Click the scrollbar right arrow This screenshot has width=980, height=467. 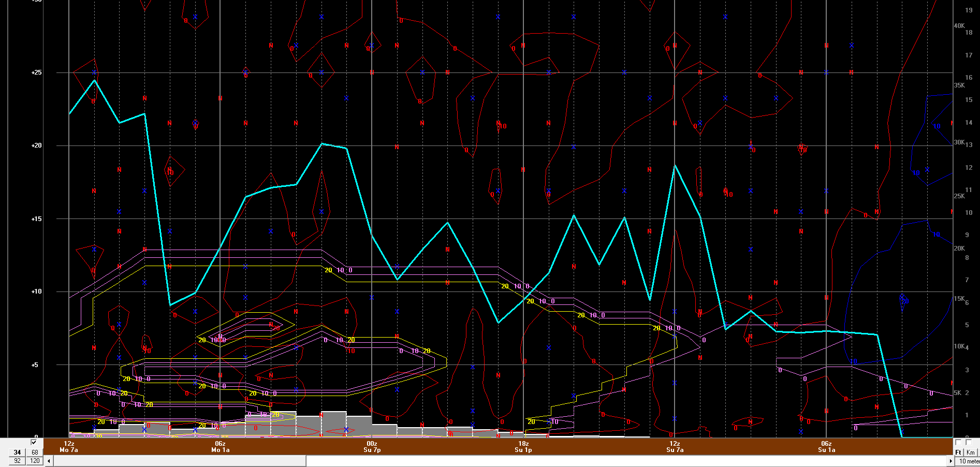(x=950, y=461)
